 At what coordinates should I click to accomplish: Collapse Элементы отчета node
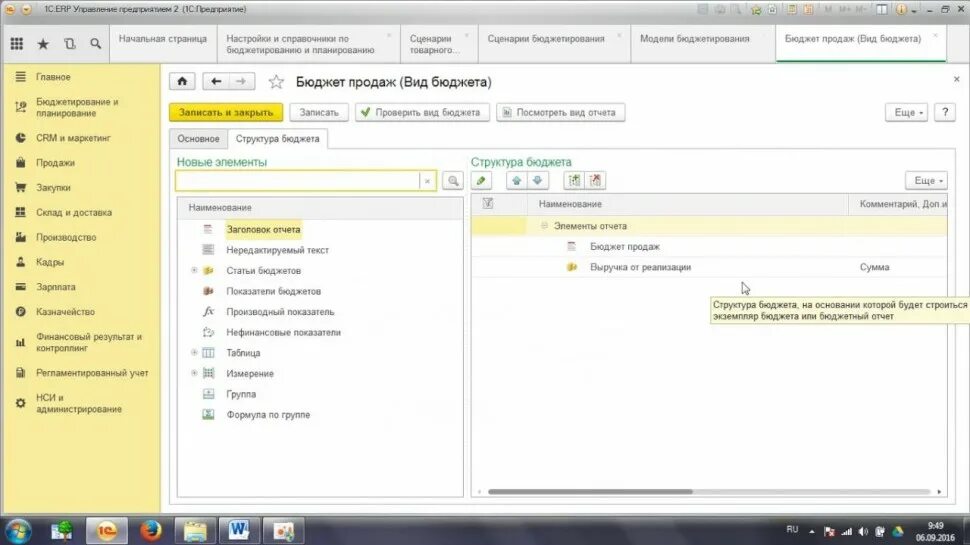tap(544, 226)
